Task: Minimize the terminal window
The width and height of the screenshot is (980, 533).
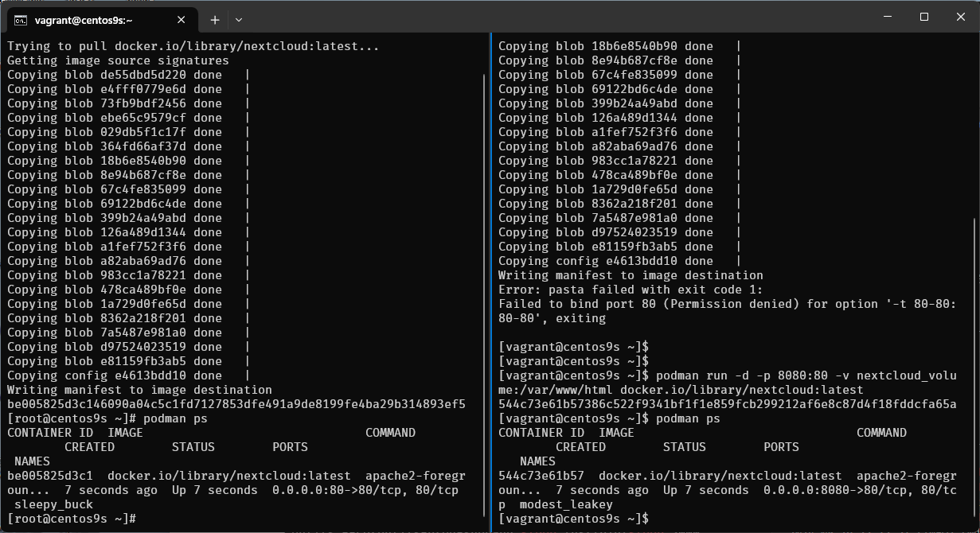Action: point(888,18)
